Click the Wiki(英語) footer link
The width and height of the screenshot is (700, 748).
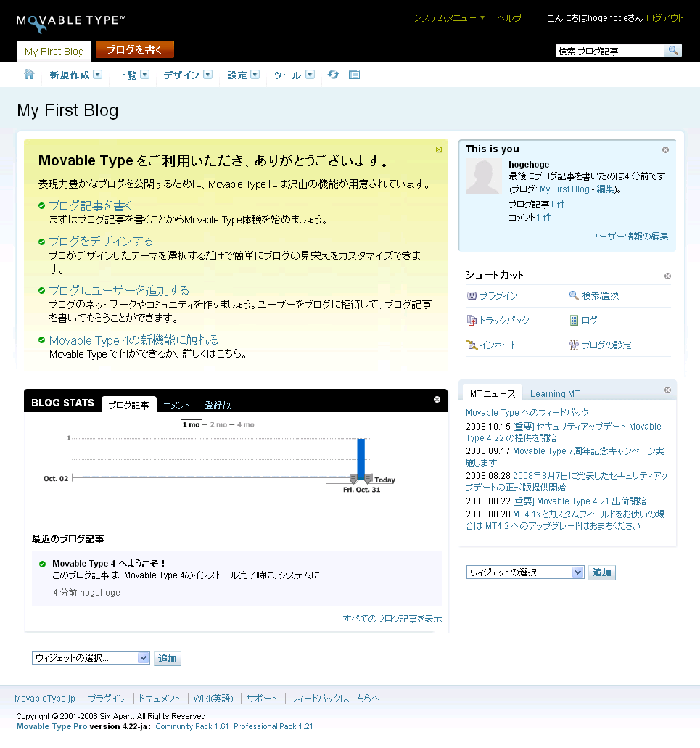click(213, 699)
